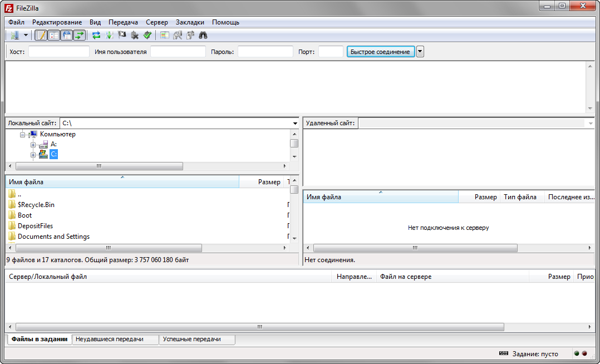Select the Boot folder row
Image resolution: width=600 pixels, height=364 pixels.
click(148, 215)
